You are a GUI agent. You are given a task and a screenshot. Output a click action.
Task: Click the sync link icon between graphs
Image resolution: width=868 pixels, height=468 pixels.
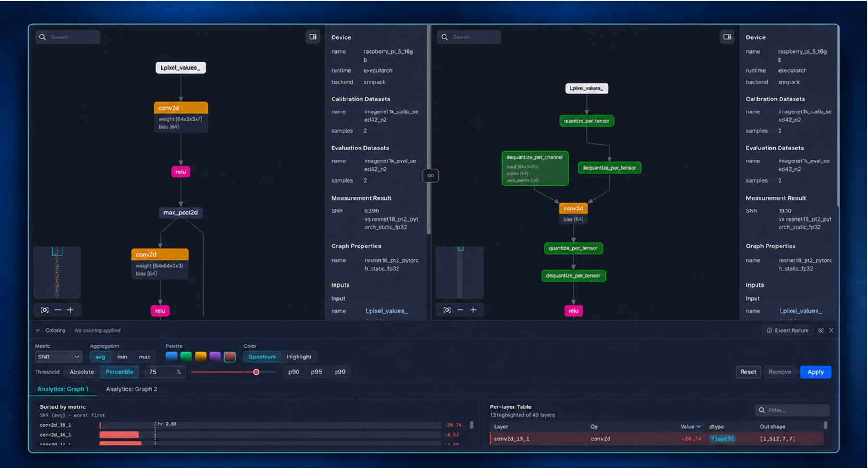point(431,176)
